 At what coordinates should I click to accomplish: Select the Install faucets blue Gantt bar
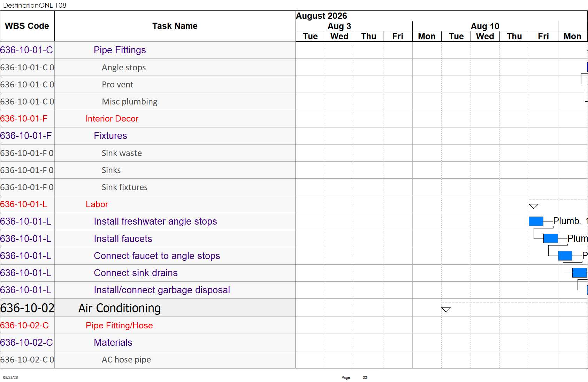click(x=550, y=239)
